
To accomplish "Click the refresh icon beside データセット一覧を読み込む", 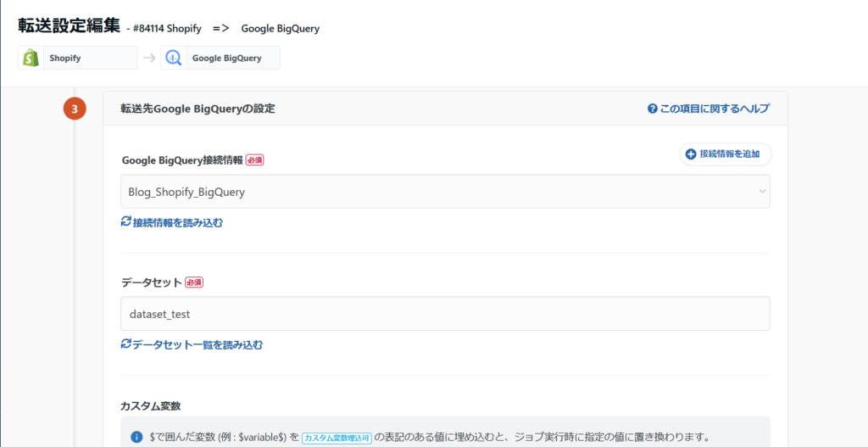I will point(126,344).
